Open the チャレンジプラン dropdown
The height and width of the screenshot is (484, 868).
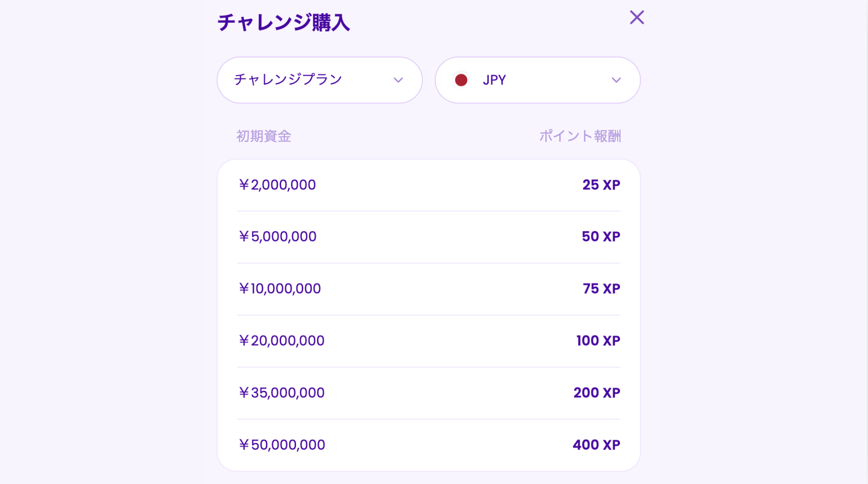319,80
